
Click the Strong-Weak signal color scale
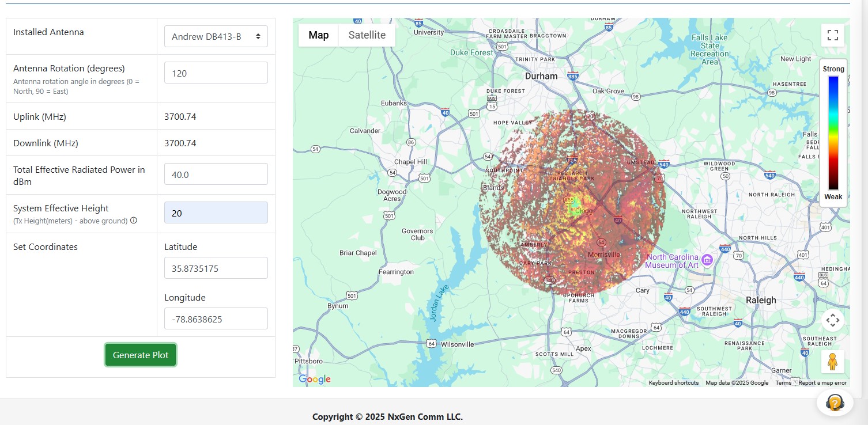click(x=833, y=133)
